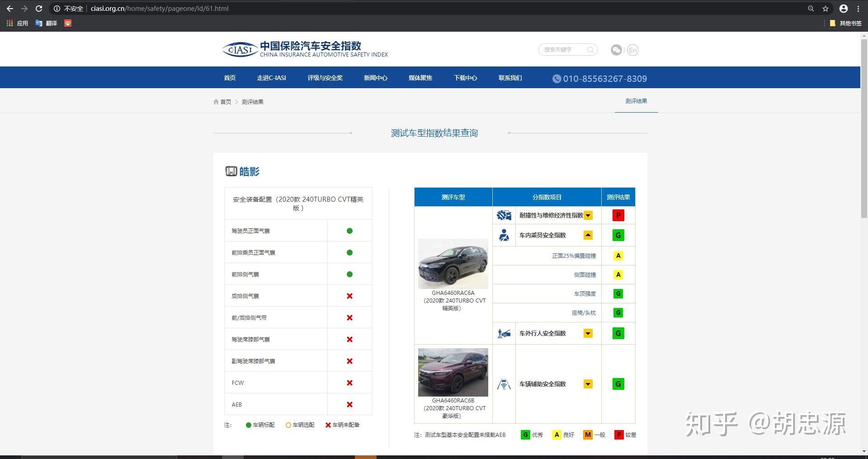Click the 正面25%偏置碰撞 link
The width and height of the screenshot is (868, 459).
click(x=574, y=256)
